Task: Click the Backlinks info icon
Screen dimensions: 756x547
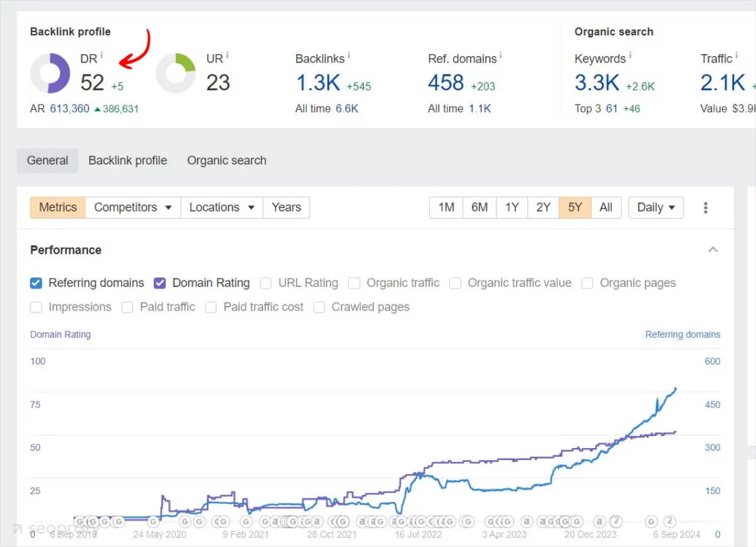Action: pos(348,55)
